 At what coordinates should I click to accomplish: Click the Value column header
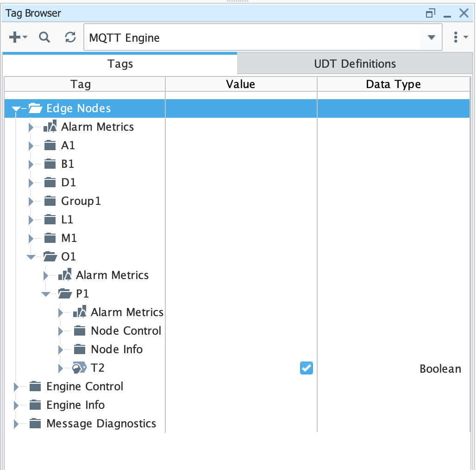pyautogui.click(x=240, y=84)
